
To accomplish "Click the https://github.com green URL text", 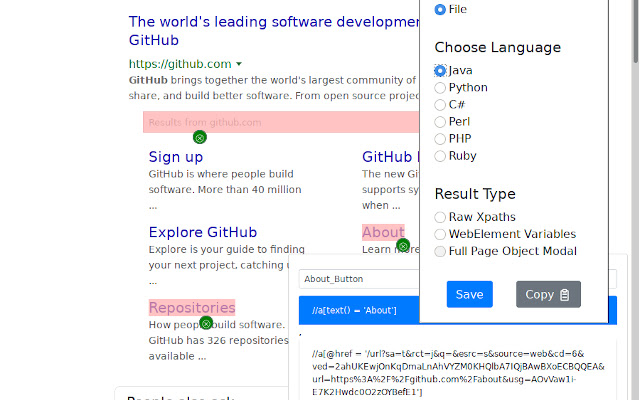I will (180, 64).
